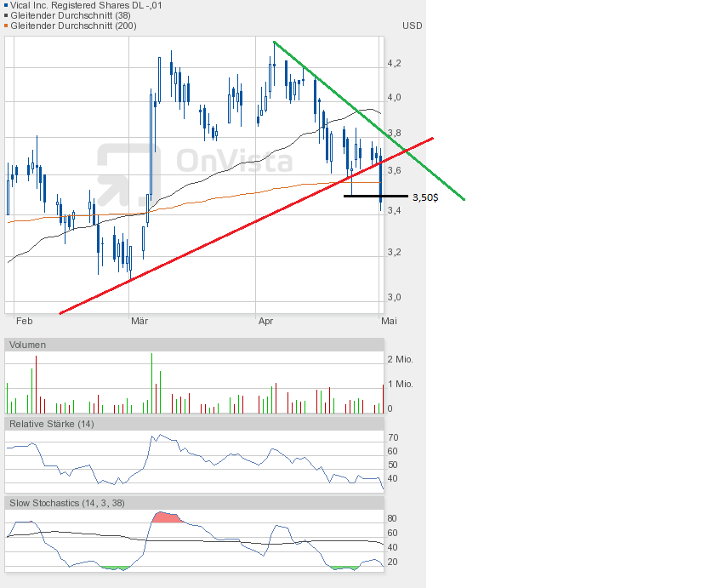Click the Gleitender Durchschnitt (200) legend entry
The height and width of the screenshot is (588, 723).
tap(73, 26)
